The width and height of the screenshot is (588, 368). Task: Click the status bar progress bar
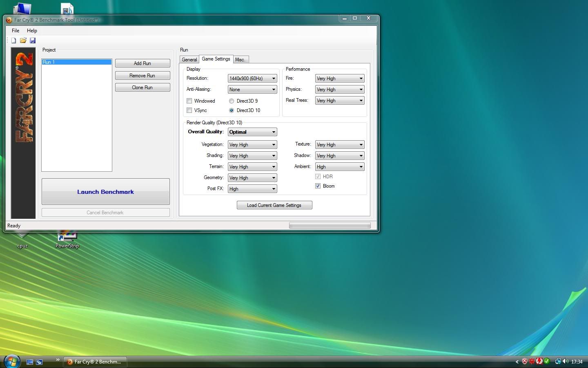(x=330, y=226)
